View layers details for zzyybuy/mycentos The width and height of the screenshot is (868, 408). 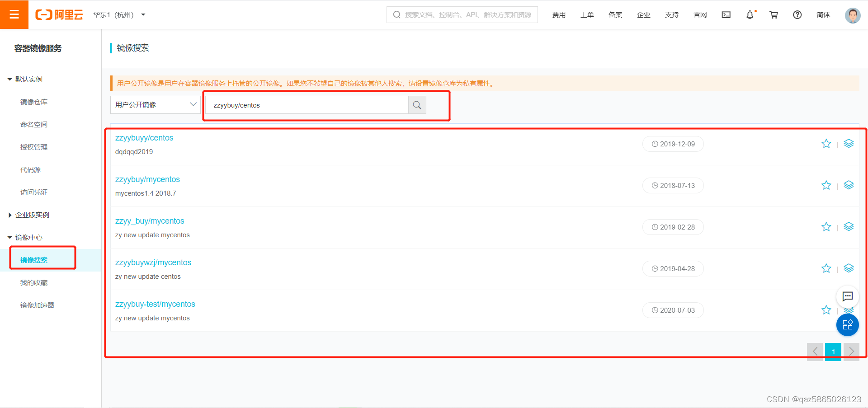849,185
